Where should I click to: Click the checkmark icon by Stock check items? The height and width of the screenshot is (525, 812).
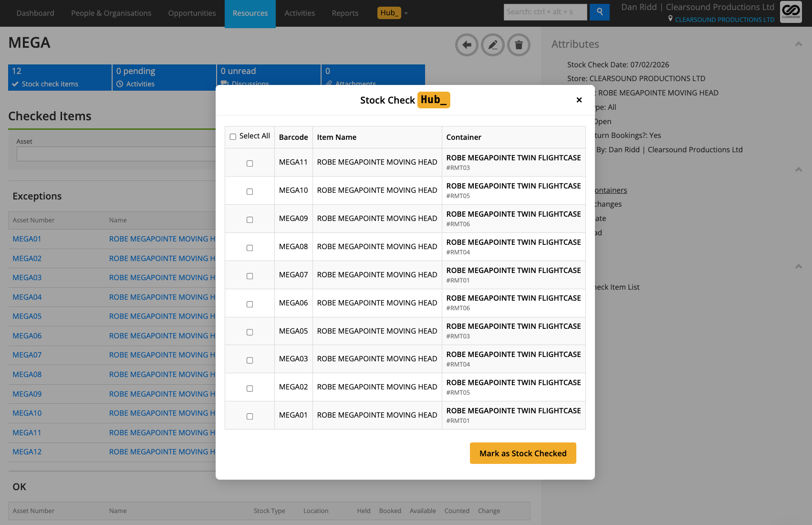tap(15, 84)
